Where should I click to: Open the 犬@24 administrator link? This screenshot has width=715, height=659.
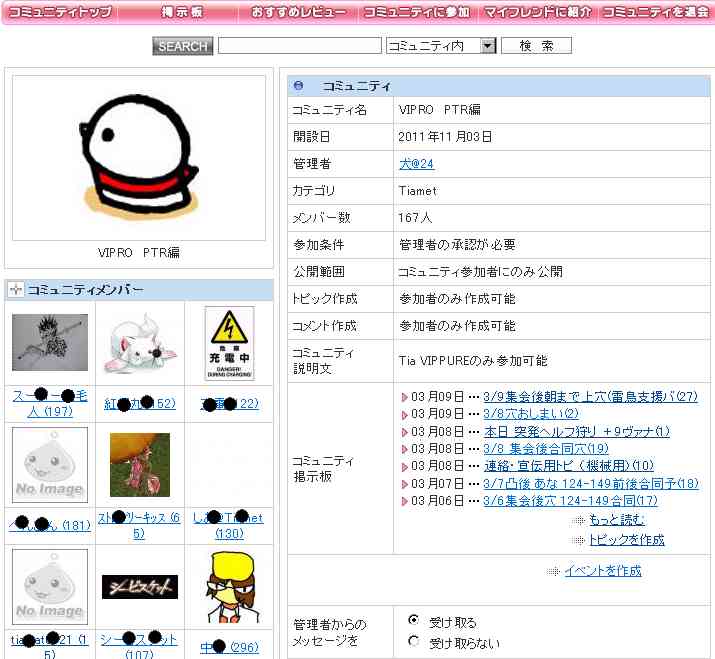coord(416,163)
